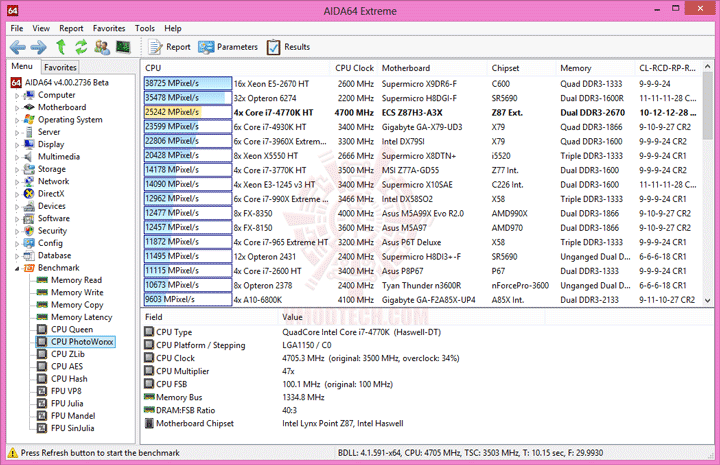Select the Database icon in tree
The width and height of the screenshot is (720, 465).
29,256
